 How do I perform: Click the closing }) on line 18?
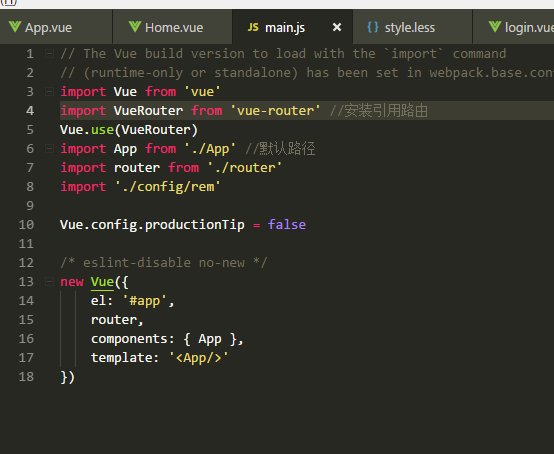67,377
